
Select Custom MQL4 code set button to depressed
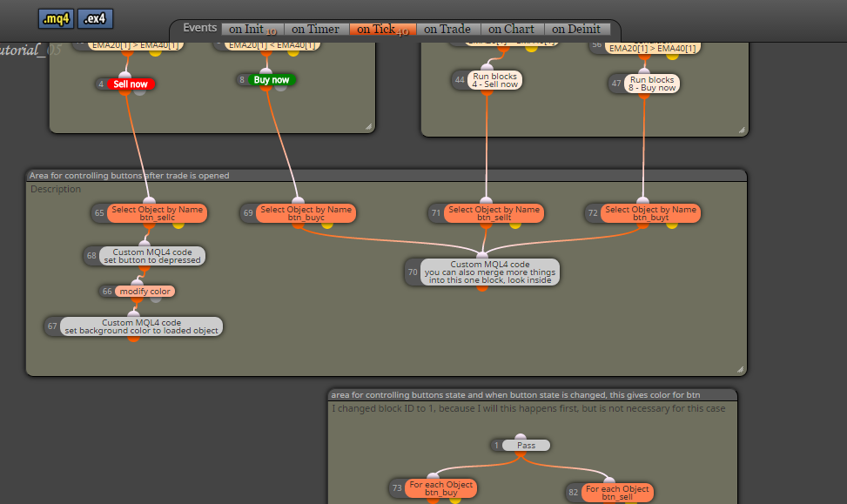point(152,256)
